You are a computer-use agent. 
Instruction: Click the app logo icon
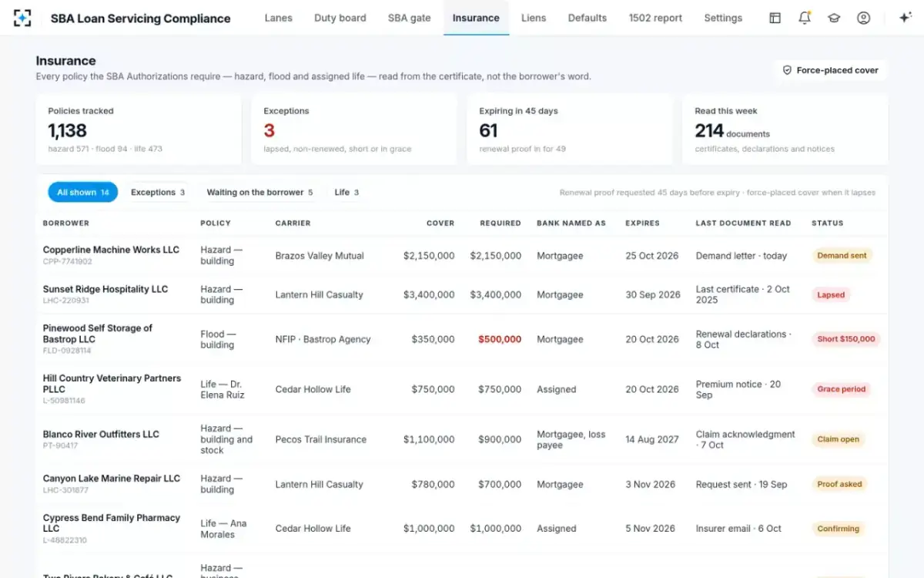tap(22, 18)
